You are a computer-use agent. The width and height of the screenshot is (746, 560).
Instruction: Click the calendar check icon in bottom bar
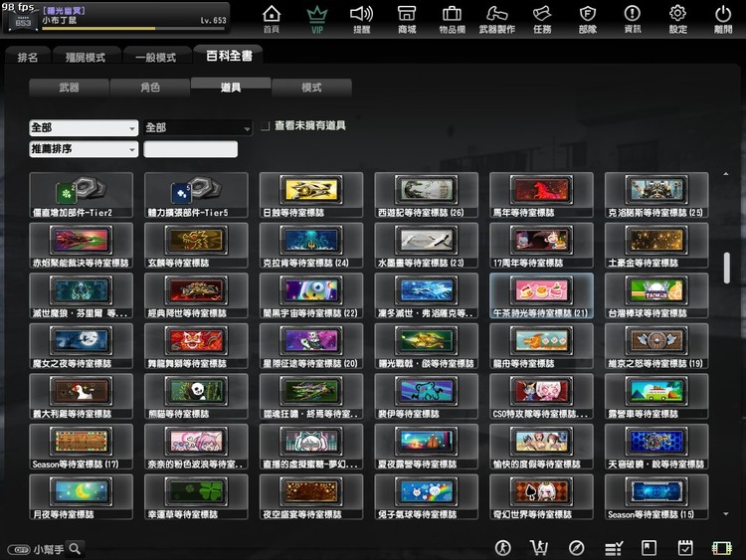(x=685, y=548)
